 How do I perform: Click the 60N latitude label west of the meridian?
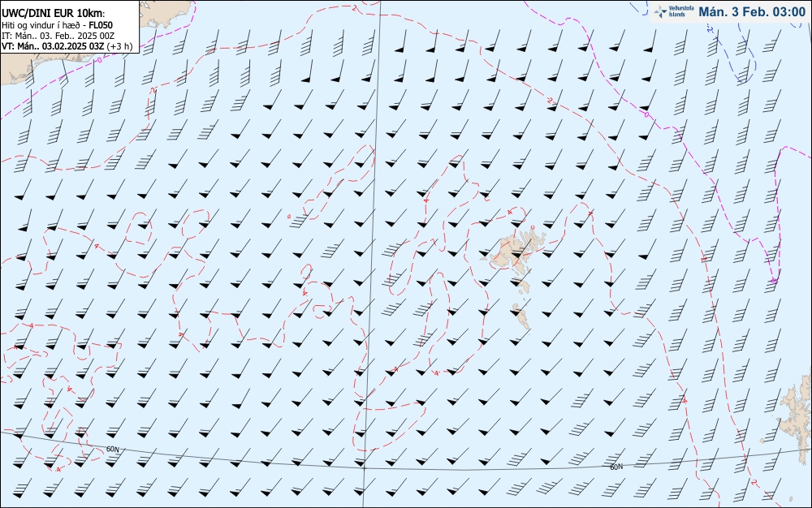(112, 450)
